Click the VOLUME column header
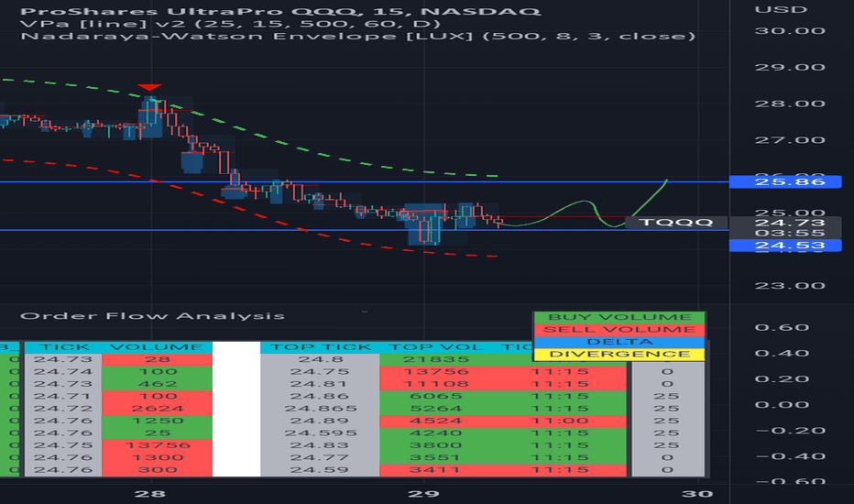 [x=157, y=347]
